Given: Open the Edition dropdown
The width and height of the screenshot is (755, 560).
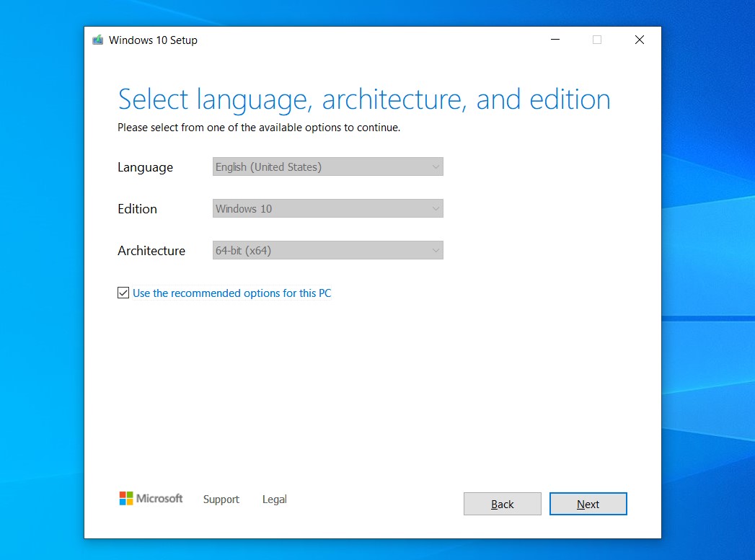Looking at the screenshot, I should [x=328, y=208].
